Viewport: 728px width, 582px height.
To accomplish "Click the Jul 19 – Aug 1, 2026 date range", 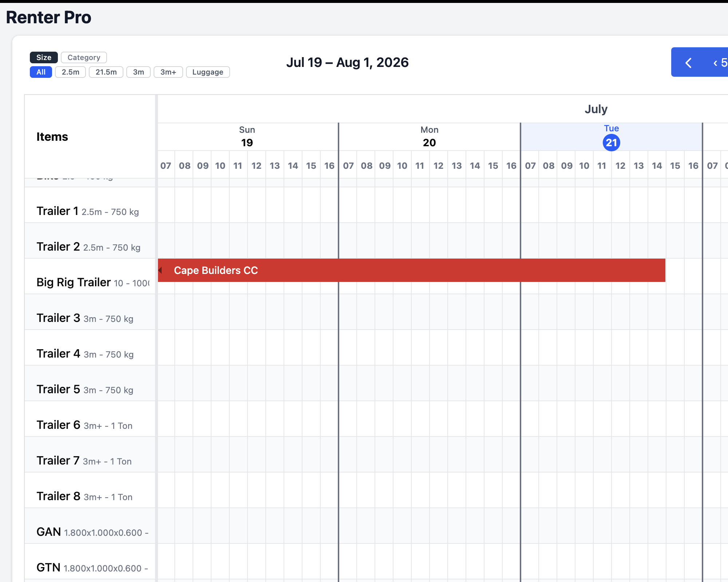I will (347, 63).
